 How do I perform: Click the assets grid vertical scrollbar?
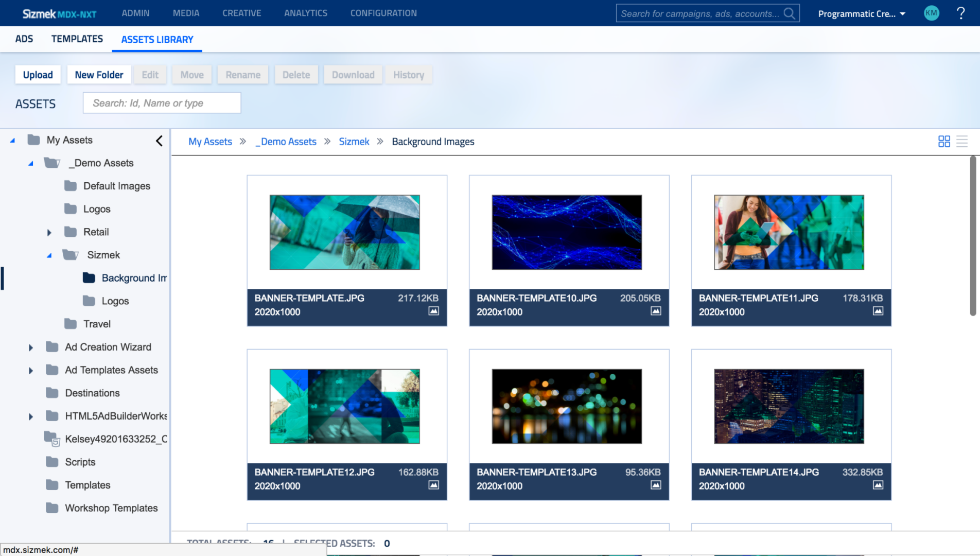(973, 236)
